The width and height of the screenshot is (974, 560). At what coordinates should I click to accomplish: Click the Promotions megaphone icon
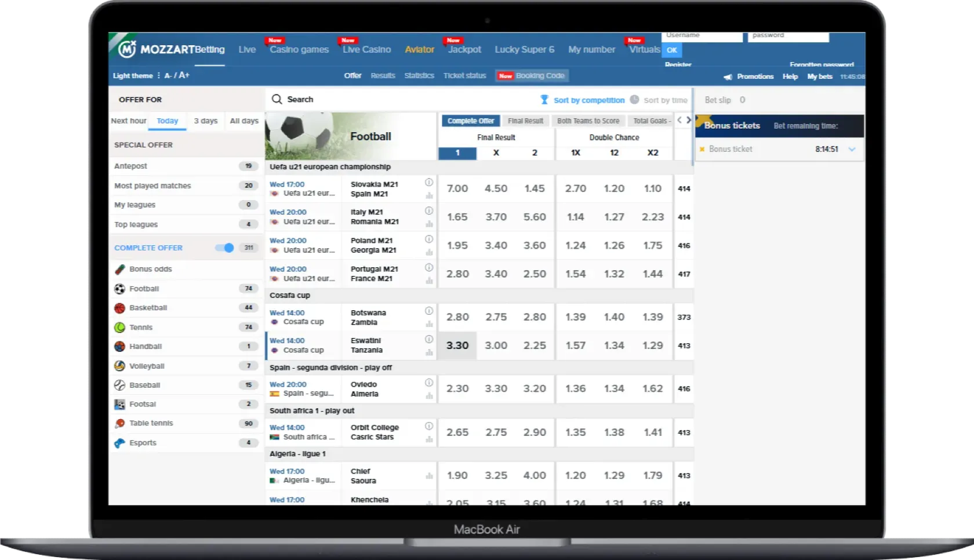[x=728, y=77]
